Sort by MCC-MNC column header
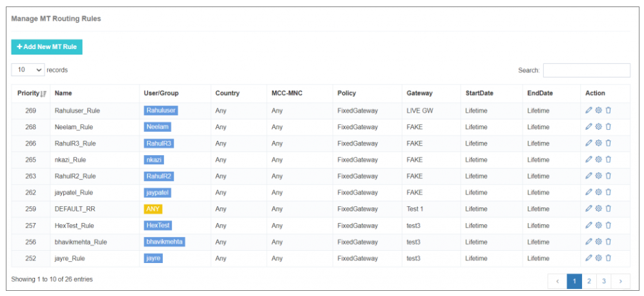 tap(300, 93)
